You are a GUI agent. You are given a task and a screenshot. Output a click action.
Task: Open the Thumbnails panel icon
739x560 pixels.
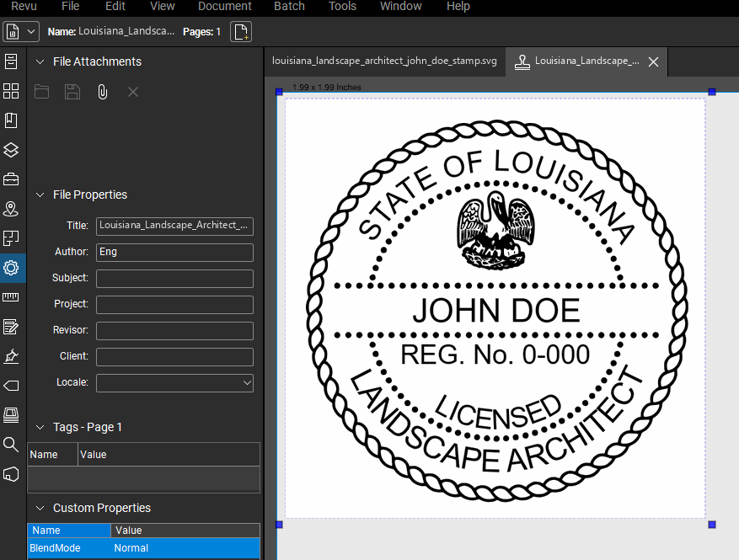(x=11, y=91)
